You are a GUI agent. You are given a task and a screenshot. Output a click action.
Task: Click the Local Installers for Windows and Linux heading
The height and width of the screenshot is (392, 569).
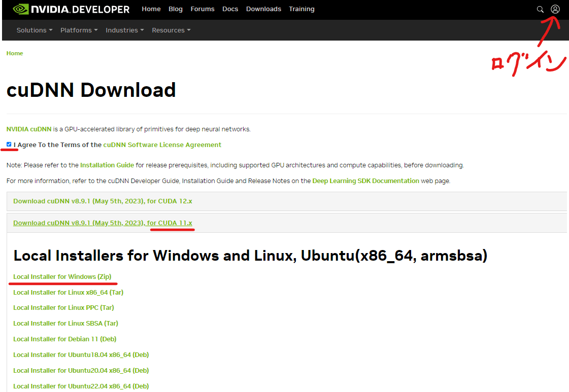click(250, 256)
